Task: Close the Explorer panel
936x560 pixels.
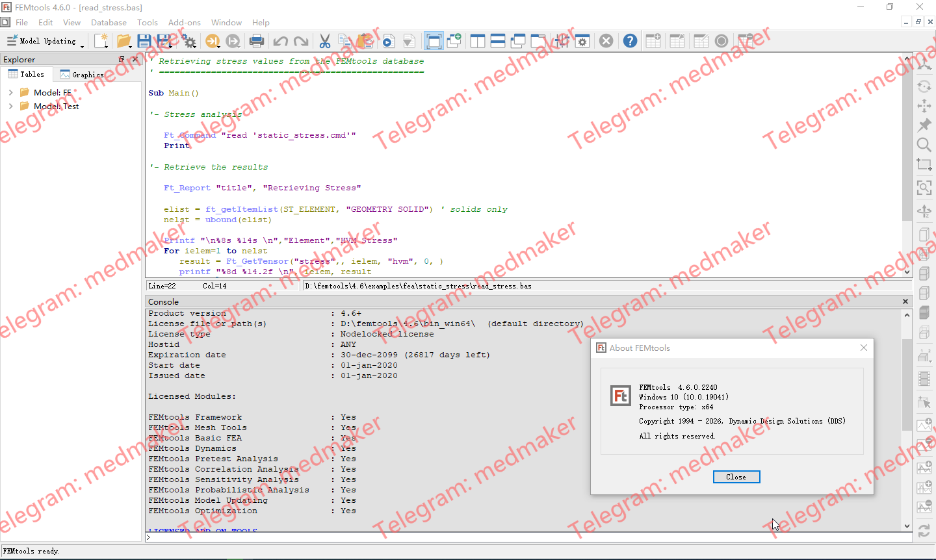Action: [x=135, y=59]
